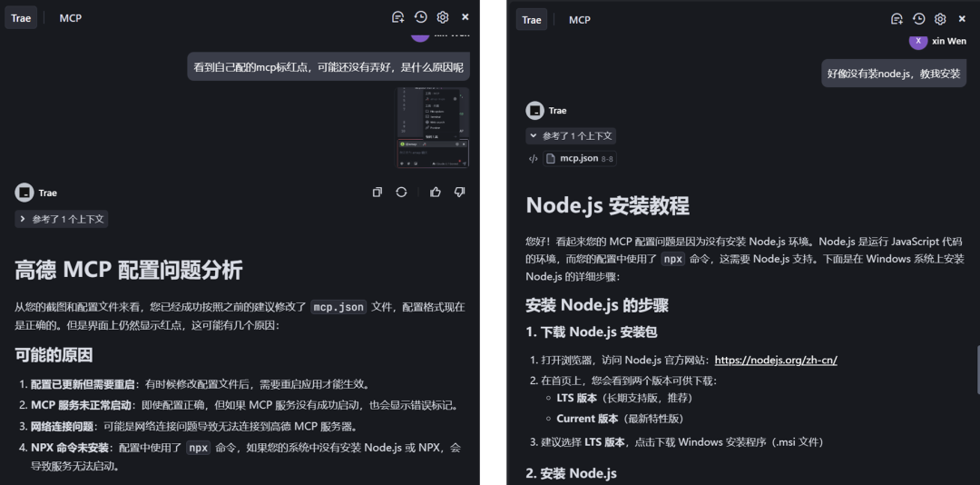Click the mcp.json inline code in left panel
980x485 pixels.
pyautogui.click(x=338, y=307)
